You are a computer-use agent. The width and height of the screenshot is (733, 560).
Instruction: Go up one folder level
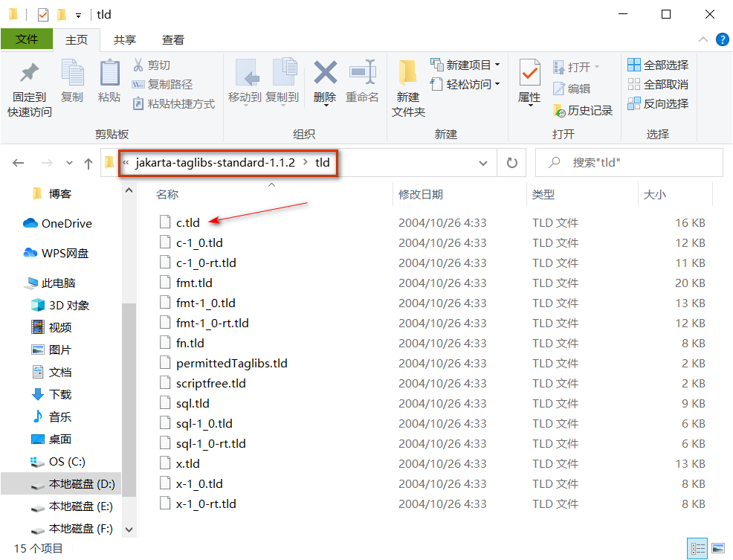click(88, 163)
